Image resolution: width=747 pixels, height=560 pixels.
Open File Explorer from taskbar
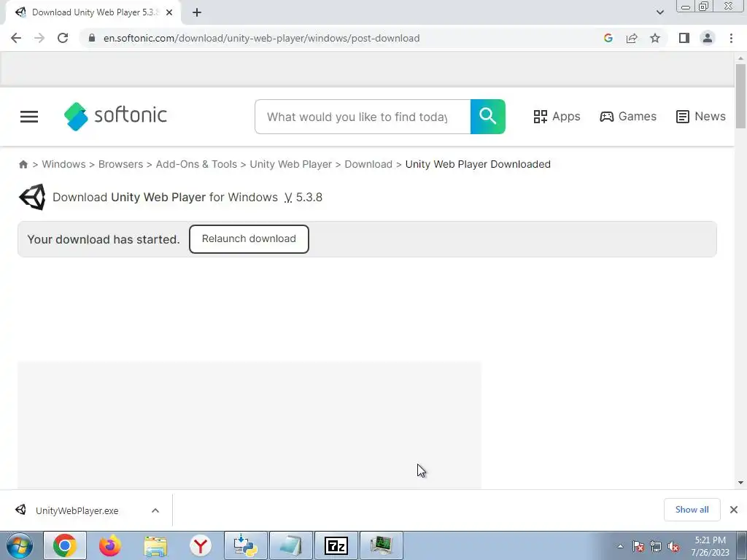[x=155, y=545]
